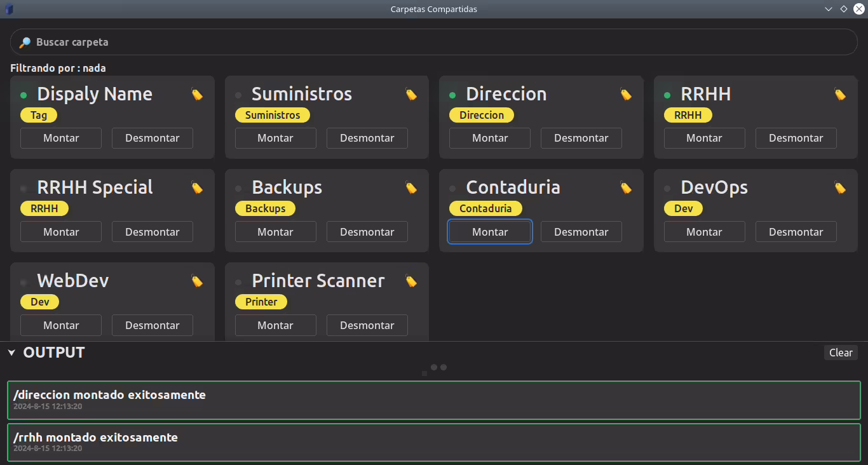Click the tag icon on the Direccion card

[626, 93]
